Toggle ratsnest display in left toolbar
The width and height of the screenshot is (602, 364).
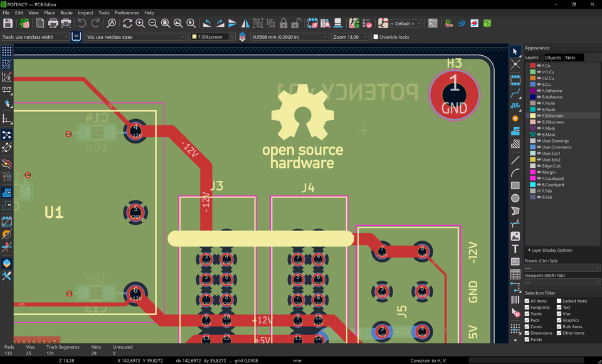pyautogui.click(x=6, y=135)
